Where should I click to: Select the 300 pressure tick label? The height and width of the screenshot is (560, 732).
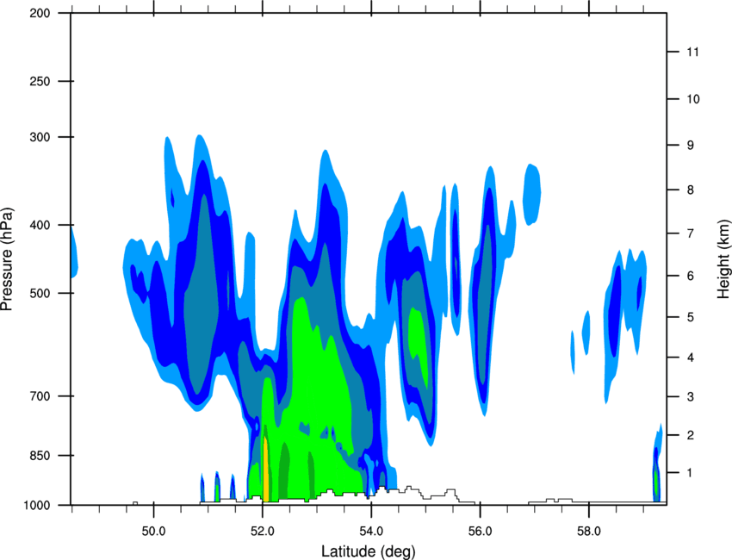click(40, 137)
